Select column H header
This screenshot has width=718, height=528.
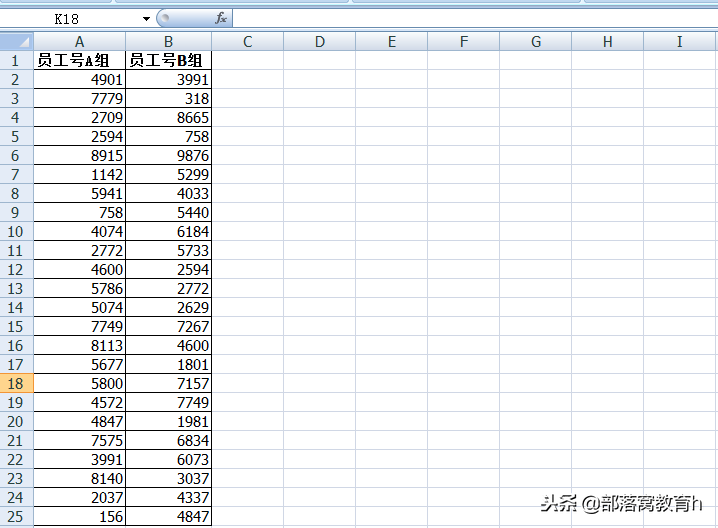click(608, 42)
